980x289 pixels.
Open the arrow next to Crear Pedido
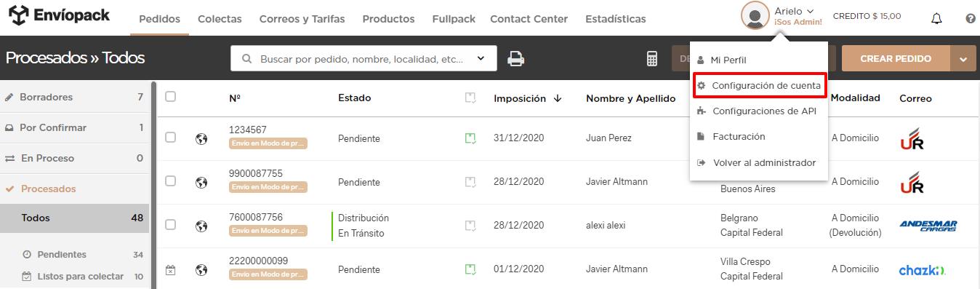point(963,59)
